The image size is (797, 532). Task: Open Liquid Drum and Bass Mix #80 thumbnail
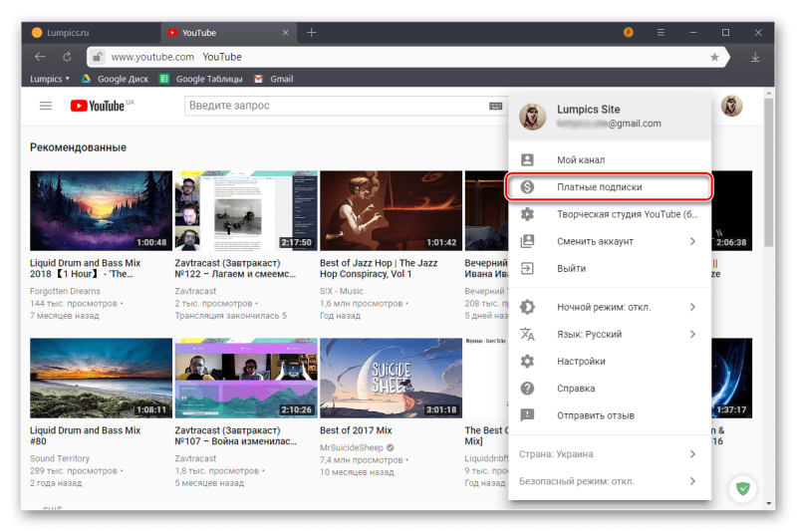click(x=102, y=378)
